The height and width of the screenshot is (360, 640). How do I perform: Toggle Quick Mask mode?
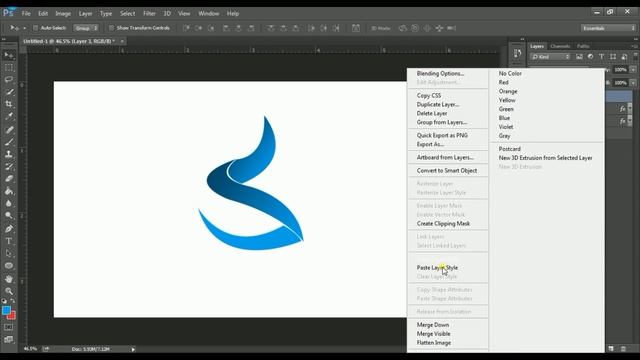click(9, 328)
